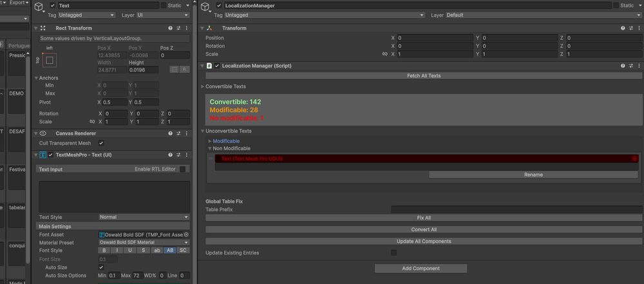Click the Table Prefix input field
This screenshot has height=284, width=644.
[x=516, y=209]
